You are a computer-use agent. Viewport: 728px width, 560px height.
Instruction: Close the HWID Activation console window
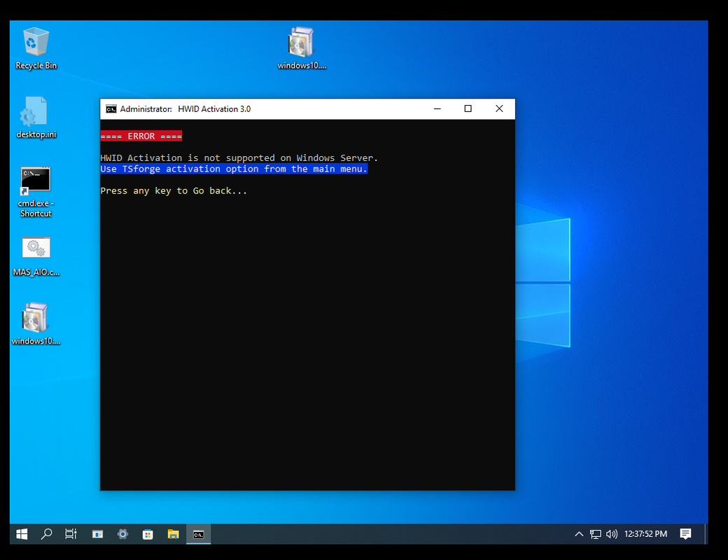(x=499, y=108)
